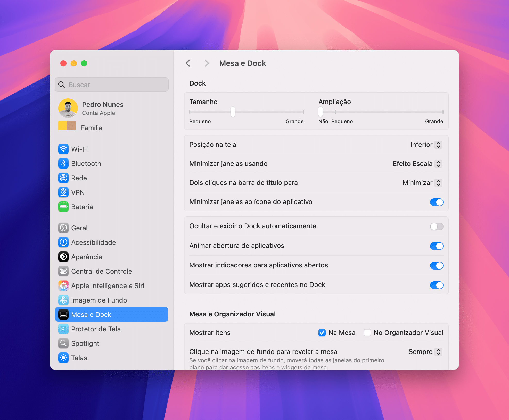Image resolution: width=509 pixels, height=420 pixels.
Task: Click the Imagem de Fundo flower icon
Action: (63, 300)
